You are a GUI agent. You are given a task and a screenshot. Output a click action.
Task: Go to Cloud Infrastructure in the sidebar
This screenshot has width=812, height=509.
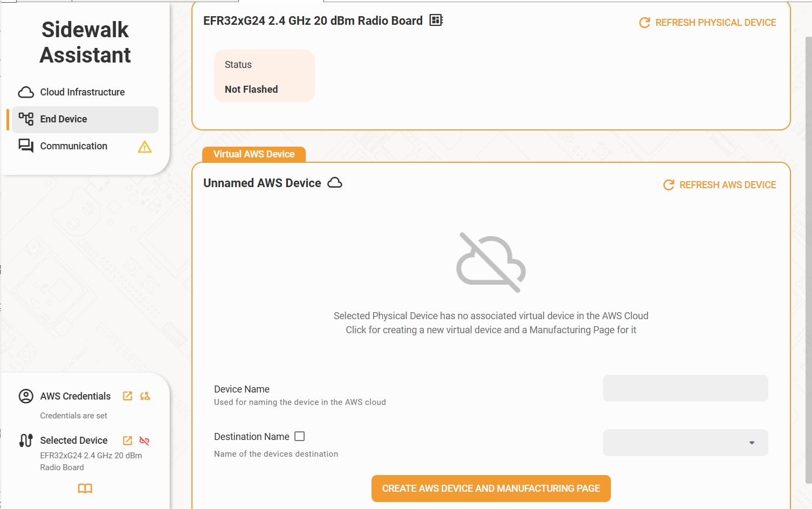click(x=82, y=92)
